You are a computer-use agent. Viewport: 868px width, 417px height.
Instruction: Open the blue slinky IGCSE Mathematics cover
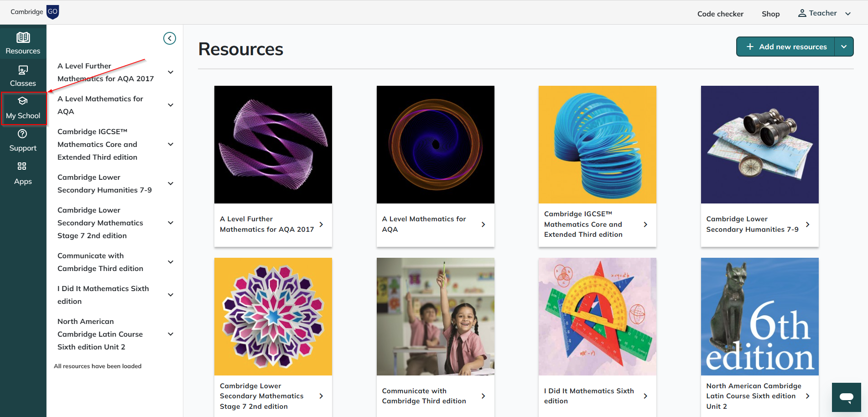[598, 145]
